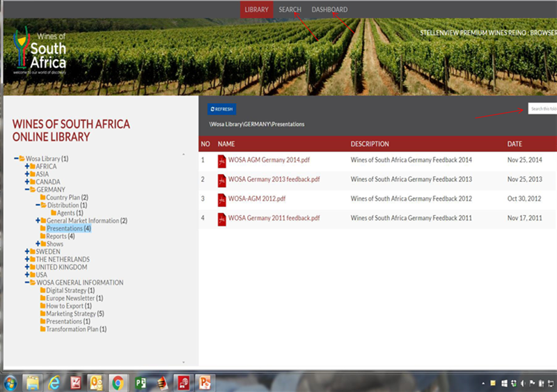This screenshot has height=392, width=557.
Task: Select the Agents (1) folder
Action: point(70,213)
